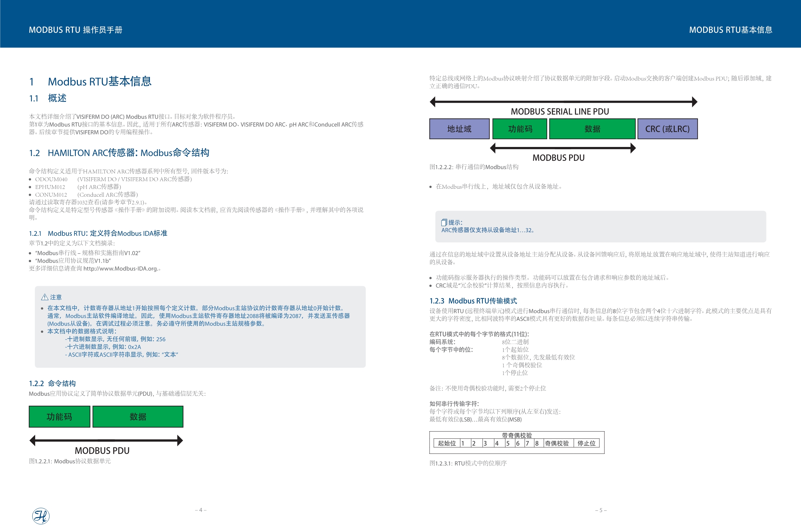Click the heading 如何串行传输字符:
Screen dimensions: 801x532
[x=454, y=404]
